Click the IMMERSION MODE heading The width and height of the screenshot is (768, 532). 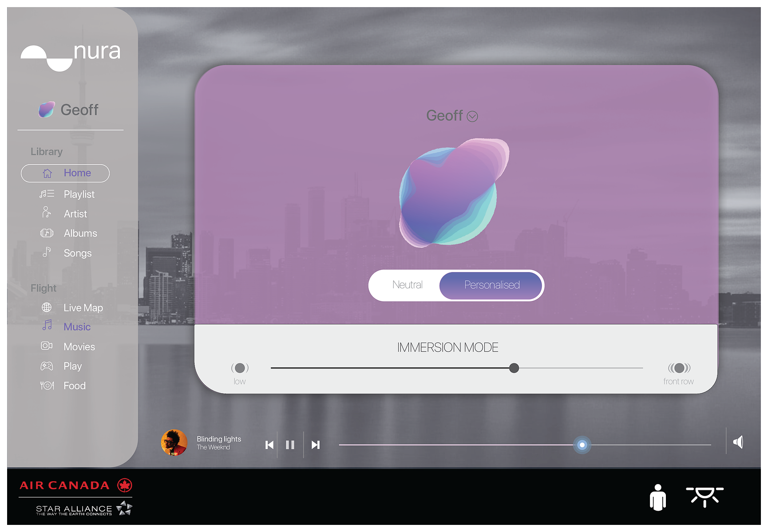point(447,347)
